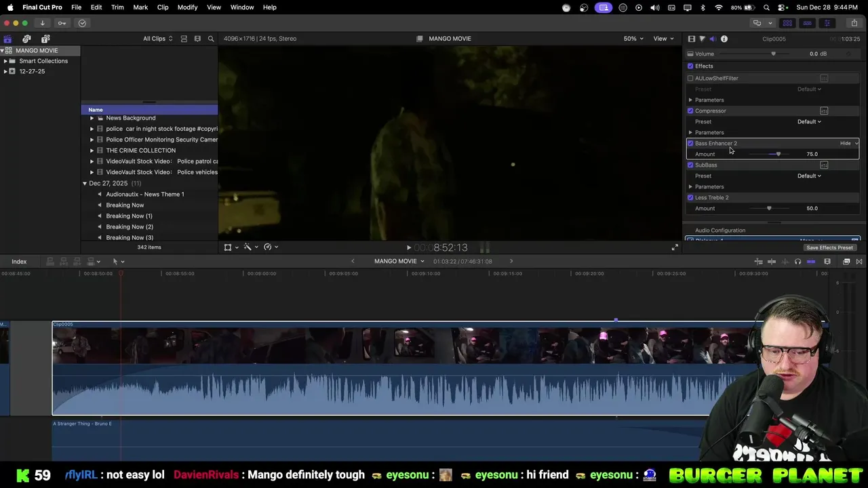Disable Less Treble 2 checkbox
868x488 pixels.
(x=690, y=197)
